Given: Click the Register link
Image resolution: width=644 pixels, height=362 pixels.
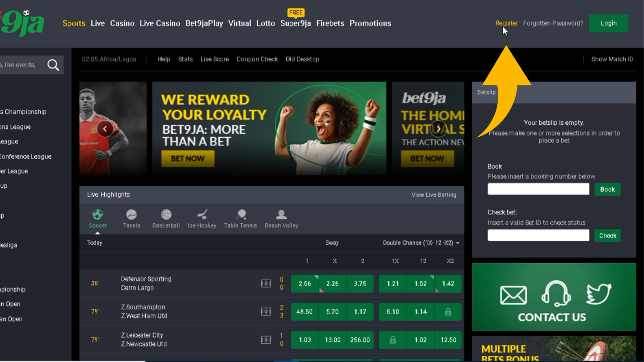Looking at the screenshot, I should (507, 23).
